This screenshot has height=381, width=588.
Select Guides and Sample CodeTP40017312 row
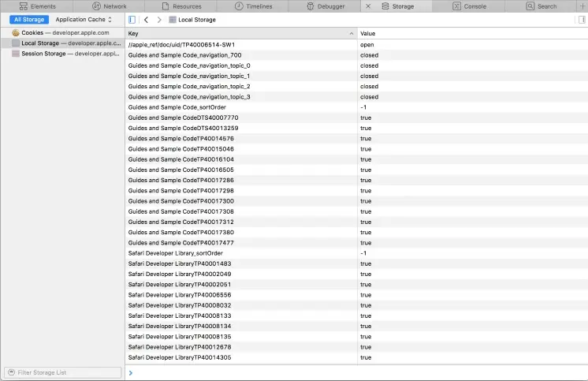point(356,222)
